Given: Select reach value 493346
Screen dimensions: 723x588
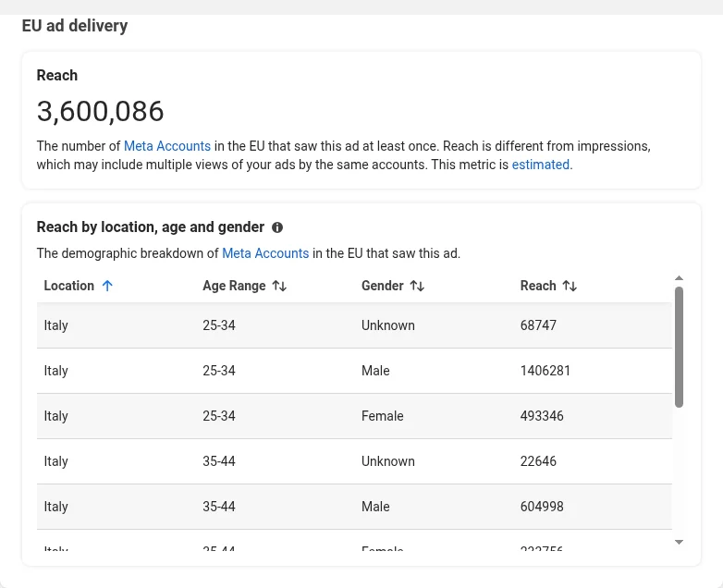Looking at the screenshot, I should 542,416.
